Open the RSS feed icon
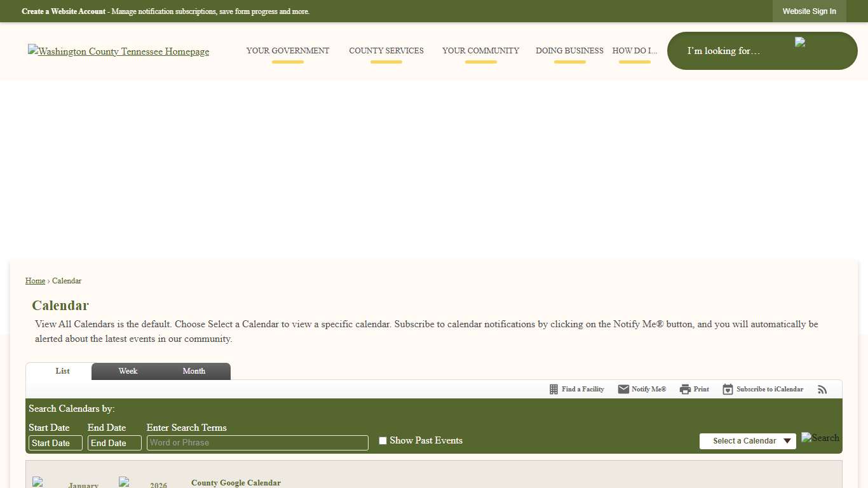 [822, 390]
